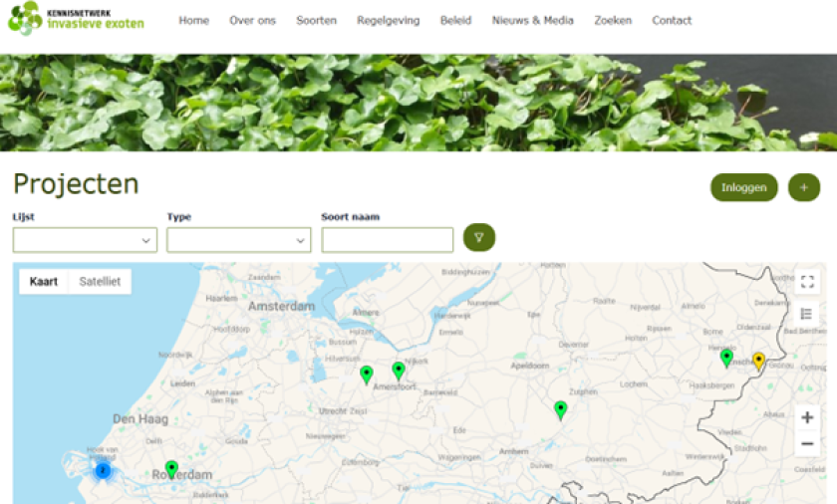Click the yellow map marker near Enschede
Viewport: 837px width, 504px height.
point(758,360)
